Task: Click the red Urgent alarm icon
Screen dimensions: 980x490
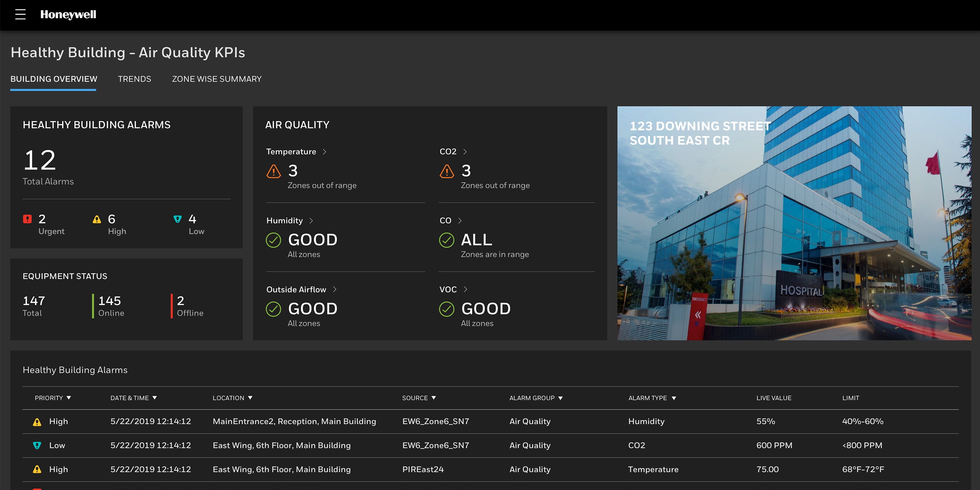Action: [27, 219]
